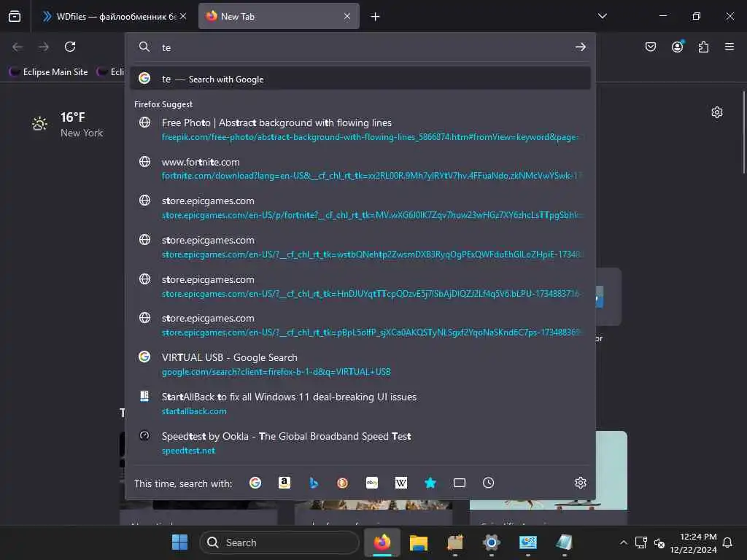The image size is (747, 560).
Task: Click the page vertical scrollbar
Action: [743, 133]
